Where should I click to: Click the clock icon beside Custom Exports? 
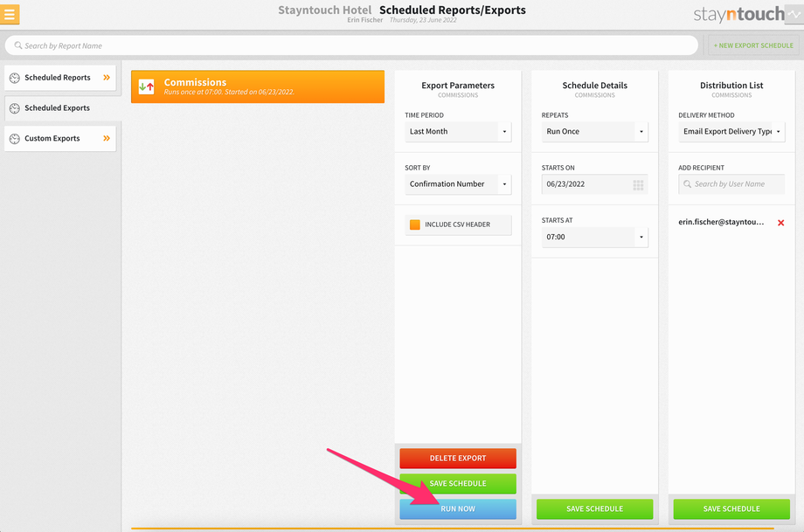pyautogui.click(x=15, y=138)
